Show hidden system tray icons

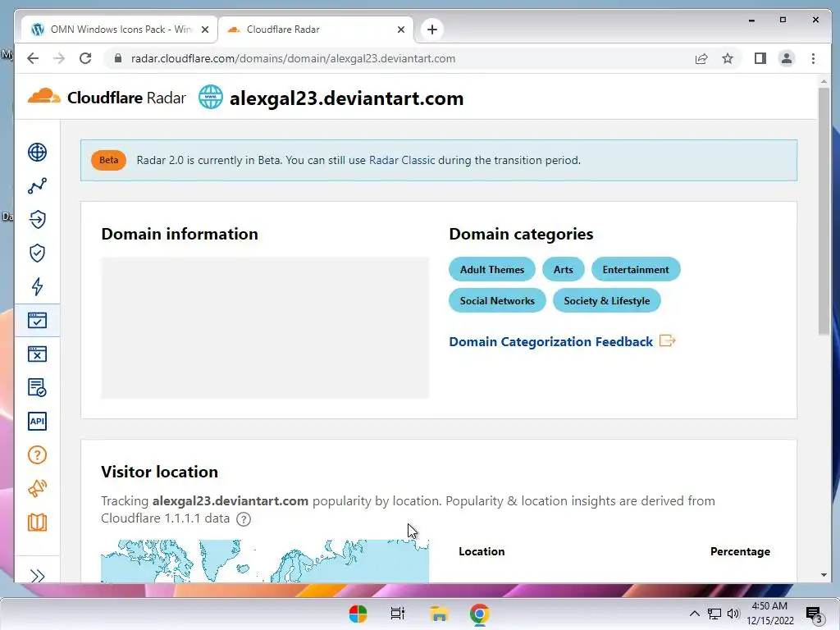tap(694, 614)
